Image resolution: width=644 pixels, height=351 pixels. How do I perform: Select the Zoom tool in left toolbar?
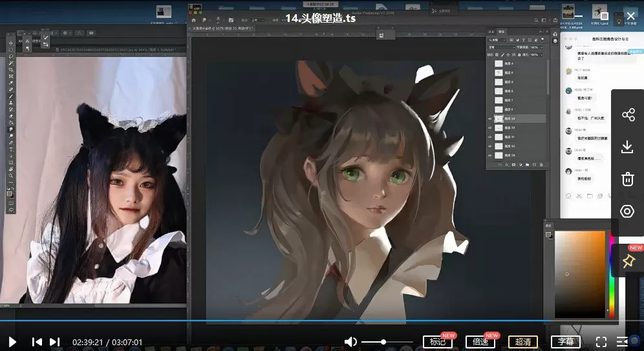coord(11,176)
